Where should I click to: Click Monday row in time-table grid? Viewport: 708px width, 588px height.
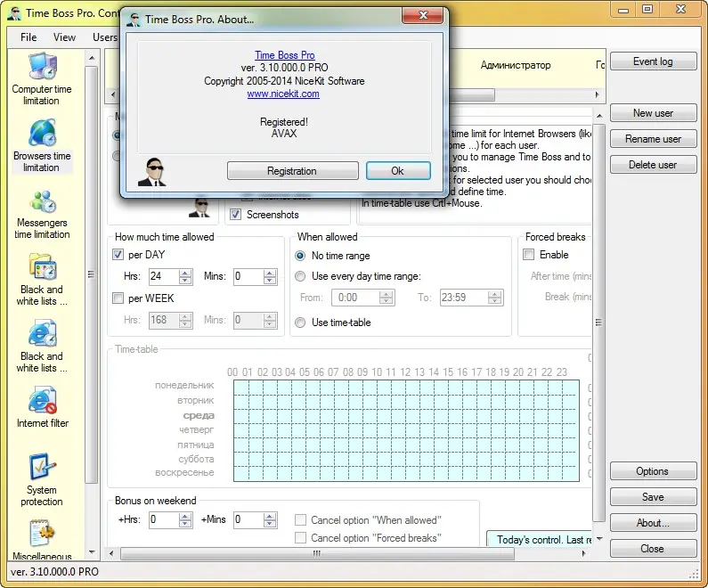(406, 388)
